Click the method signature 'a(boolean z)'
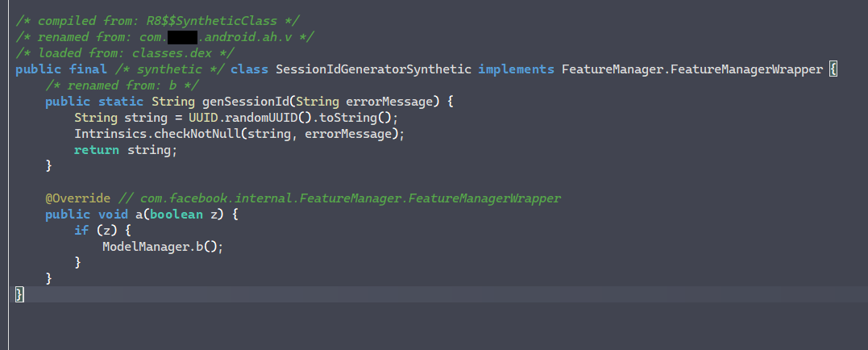 point(180,215)
